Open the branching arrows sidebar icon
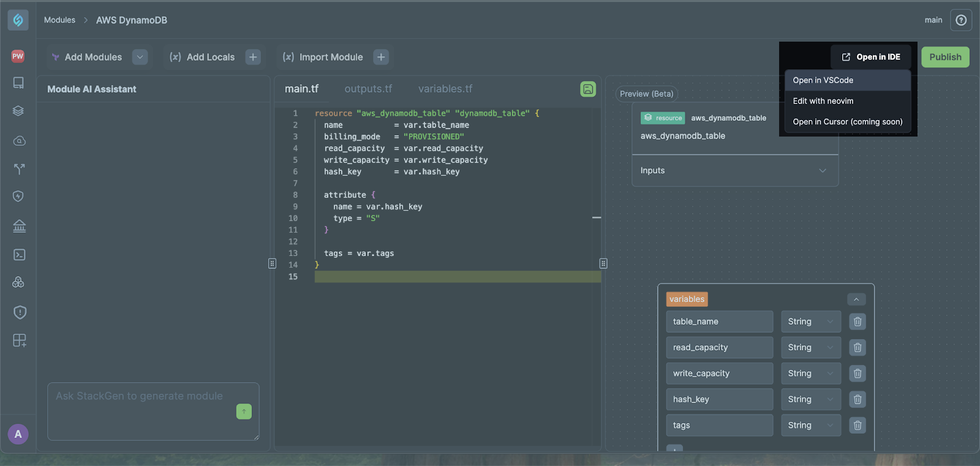The width and height of the screenshot is (980, 466). 19,169
